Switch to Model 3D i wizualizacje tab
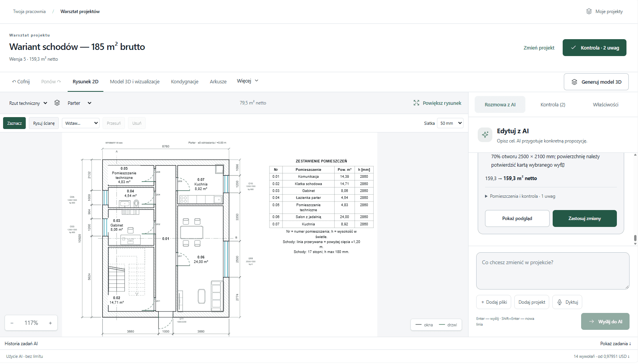Screen dimensions: 638x364 pos(135,82)
